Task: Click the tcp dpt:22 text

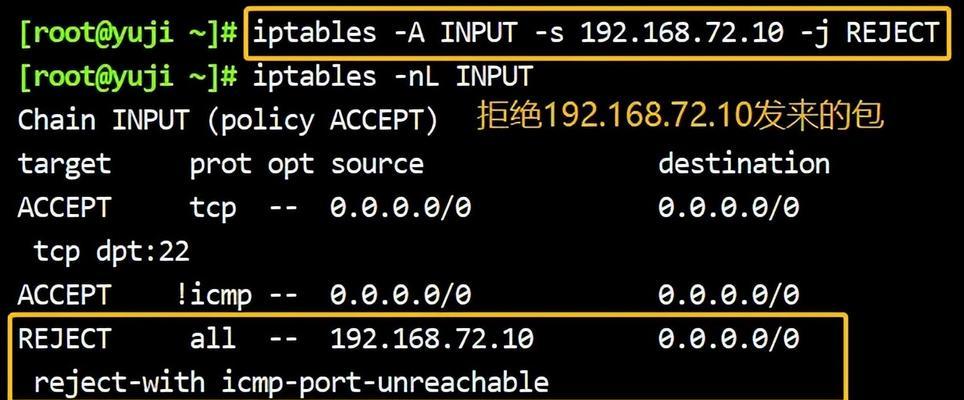Action: 111,251
